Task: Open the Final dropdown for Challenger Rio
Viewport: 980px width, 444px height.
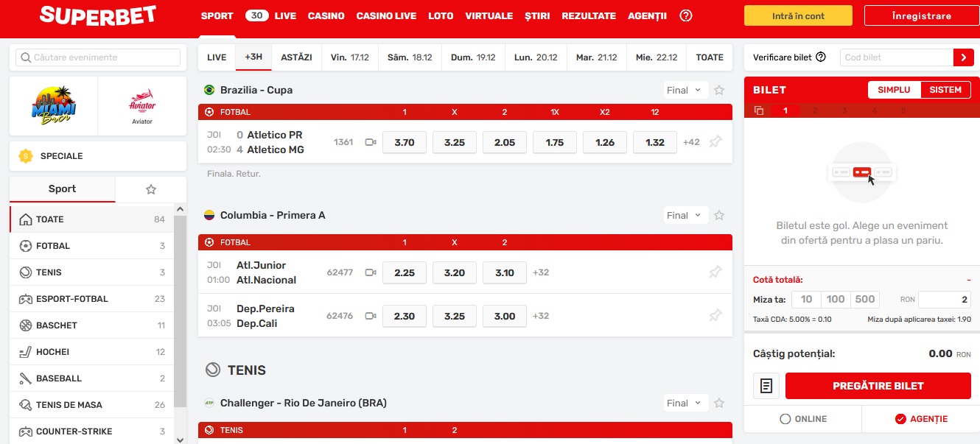Action: [685, 403]
